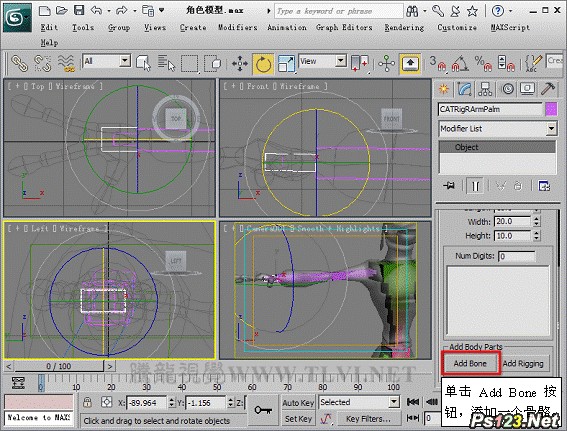
Task: Open the Motion panel wheel icon
Action: tap(508, 89)
